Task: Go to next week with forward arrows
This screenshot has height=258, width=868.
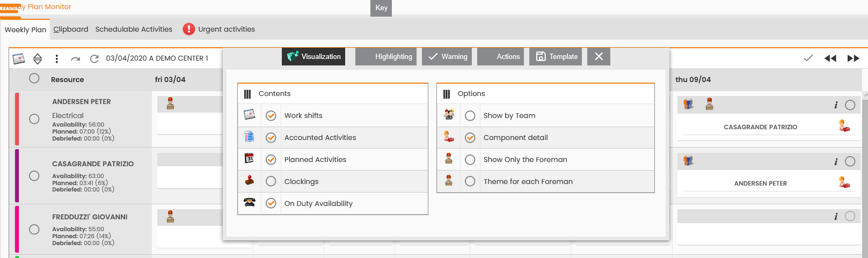Action: click(x=854, y=58)
